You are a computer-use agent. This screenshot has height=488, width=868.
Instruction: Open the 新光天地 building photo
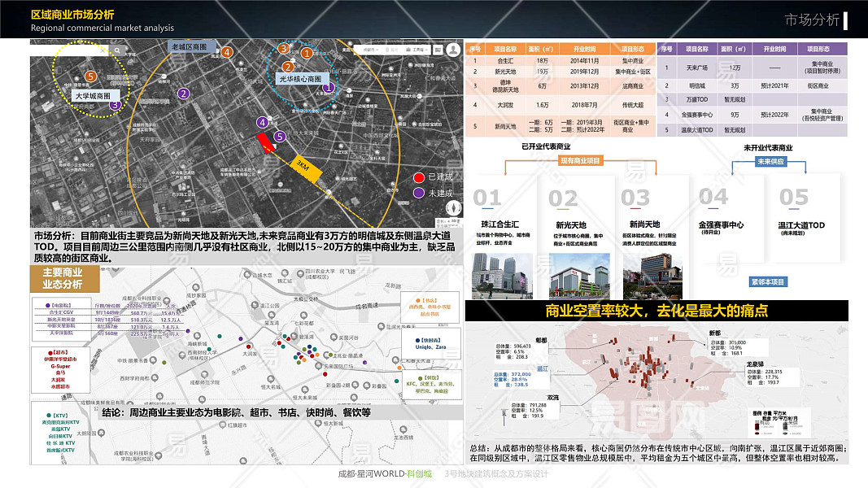coord(579,276)
